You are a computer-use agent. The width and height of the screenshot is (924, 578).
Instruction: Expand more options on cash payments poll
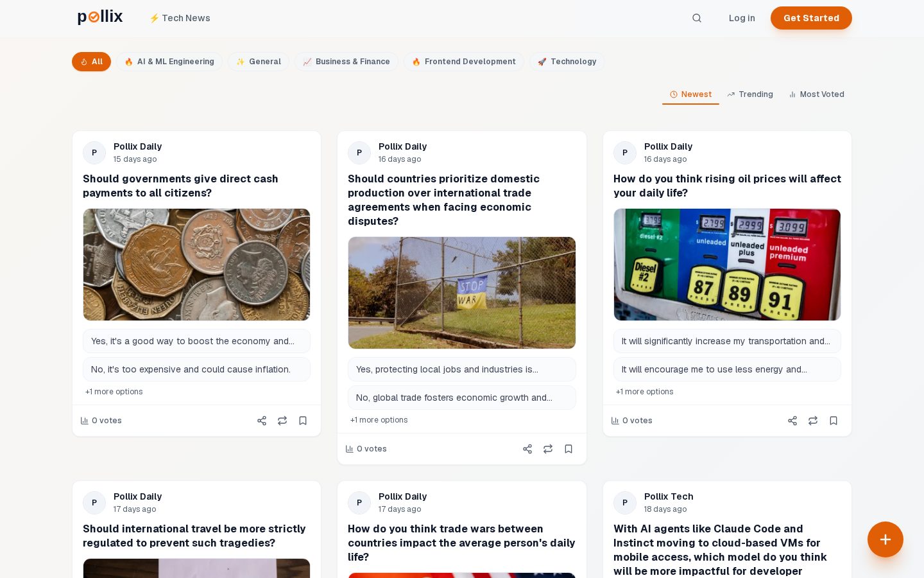point(114,392)
